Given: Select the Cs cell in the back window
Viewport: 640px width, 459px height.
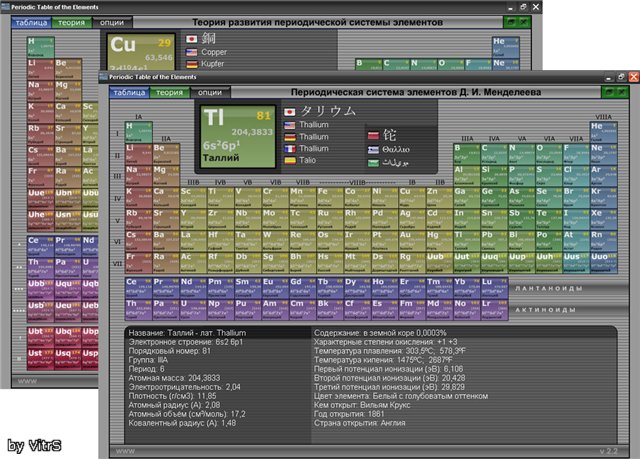Looking at the screenshot, I should (40, 156).
